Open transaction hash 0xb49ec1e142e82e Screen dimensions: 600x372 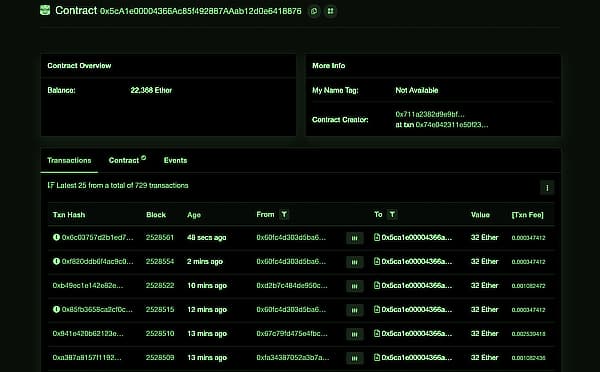point(88,286)
